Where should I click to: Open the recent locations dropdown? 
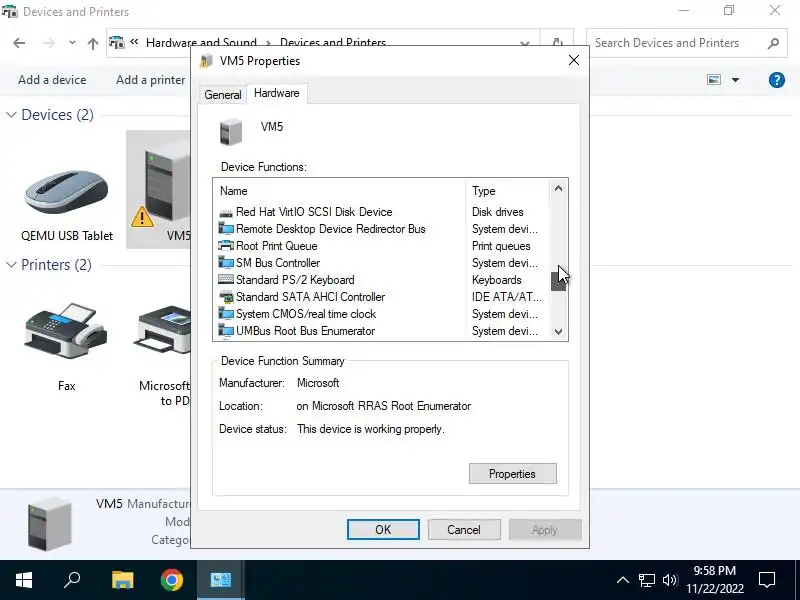(x=72, y=43)
